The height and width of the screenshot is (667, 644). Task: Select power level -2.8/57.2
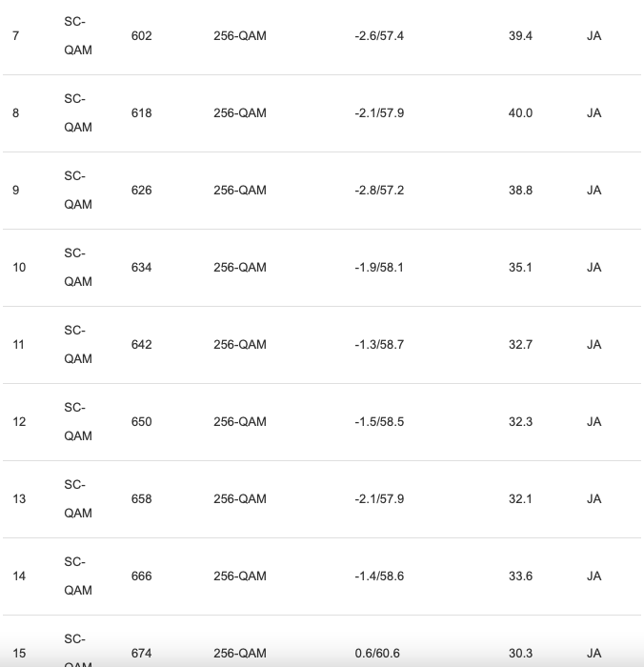coord(379,191)
